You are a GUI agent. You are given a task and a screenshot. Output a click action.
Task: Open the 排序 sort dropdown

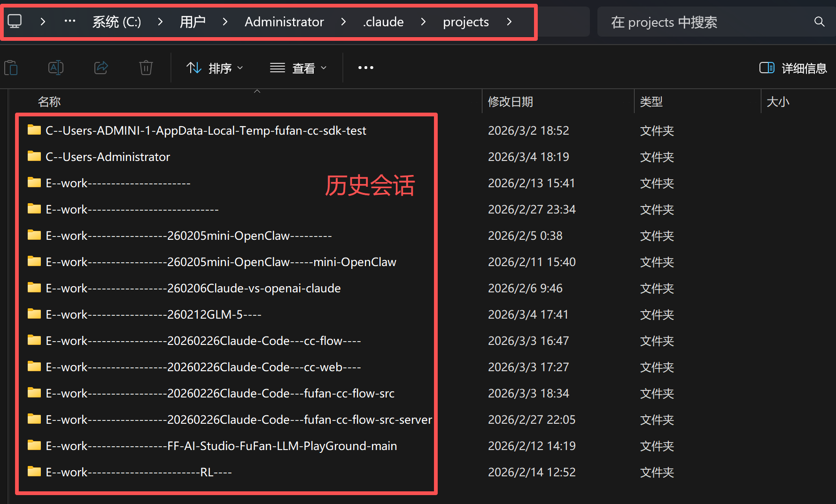tap(215, 68)
